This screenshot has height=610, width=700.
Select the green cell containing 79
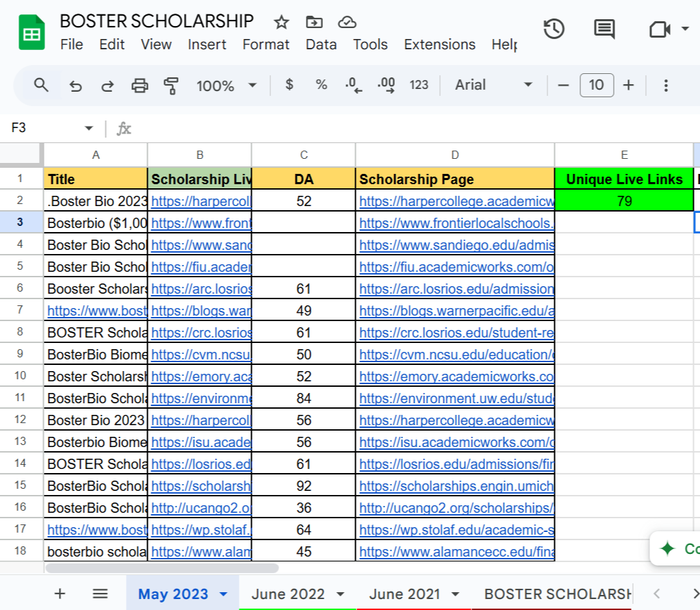[623, 201]
